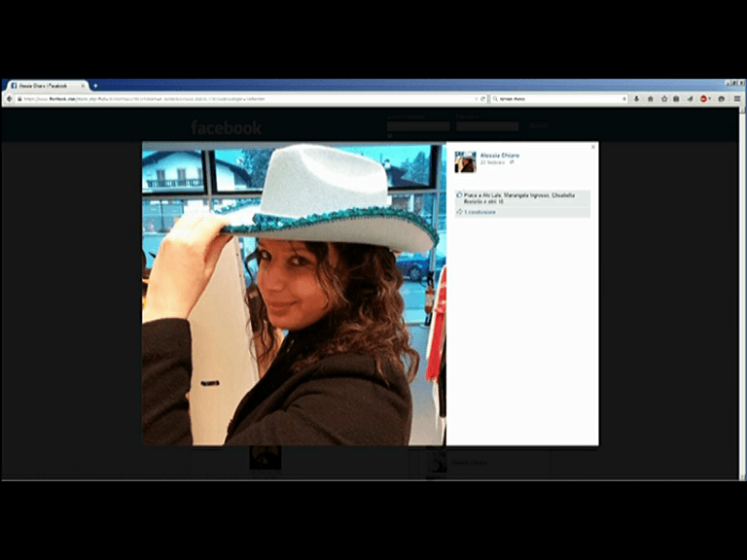The height and width of the screenshot is (560, 747).
Task: Open the Alessia Chiaro profile name link
Action: click(x=499, y=156)
